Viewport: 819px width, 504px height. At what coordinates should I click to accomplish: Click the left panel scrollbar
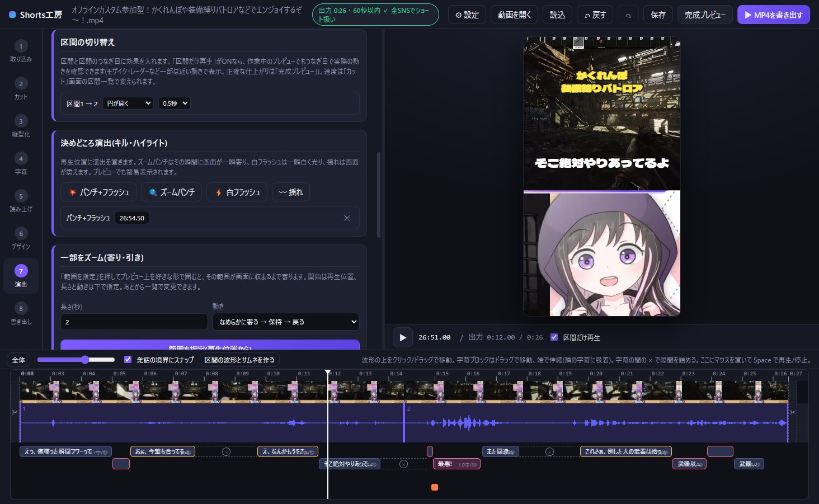pyautogui.click(x=379, y=194)
